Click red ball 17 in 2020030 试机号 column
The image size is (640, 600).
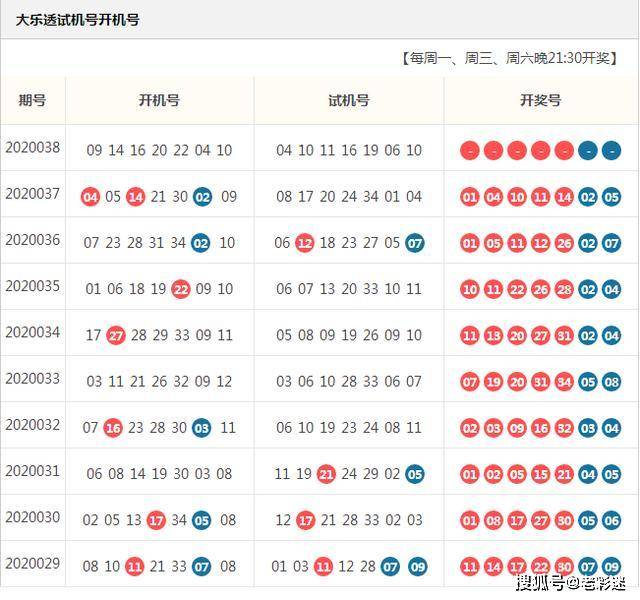(x=305, y=520)
